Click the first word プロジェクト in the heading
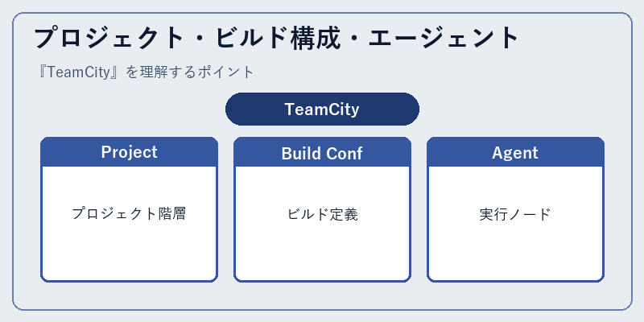 click(109, 38)
